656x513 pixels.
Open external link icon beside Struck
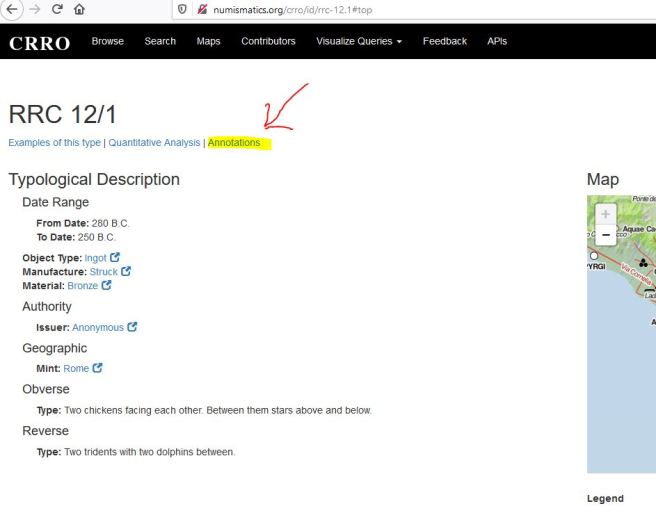126,272
